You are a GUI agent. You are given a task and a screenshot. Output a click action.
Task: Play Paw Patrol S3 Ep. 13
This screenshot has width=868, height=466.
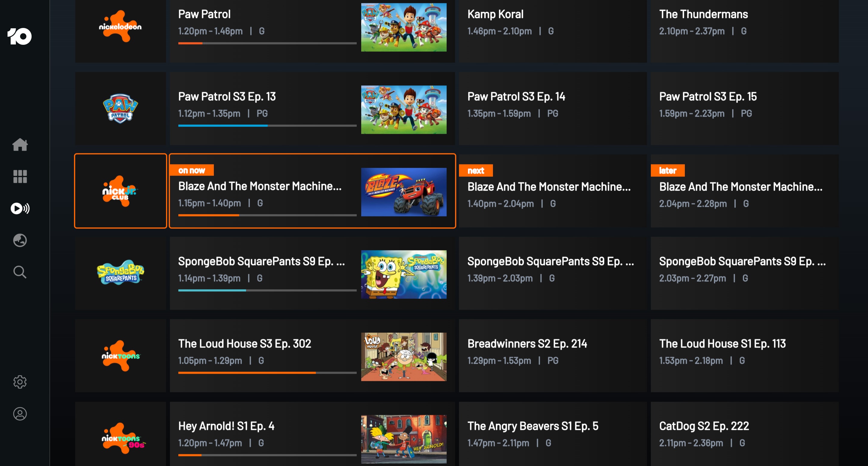(x=312, y=109)
